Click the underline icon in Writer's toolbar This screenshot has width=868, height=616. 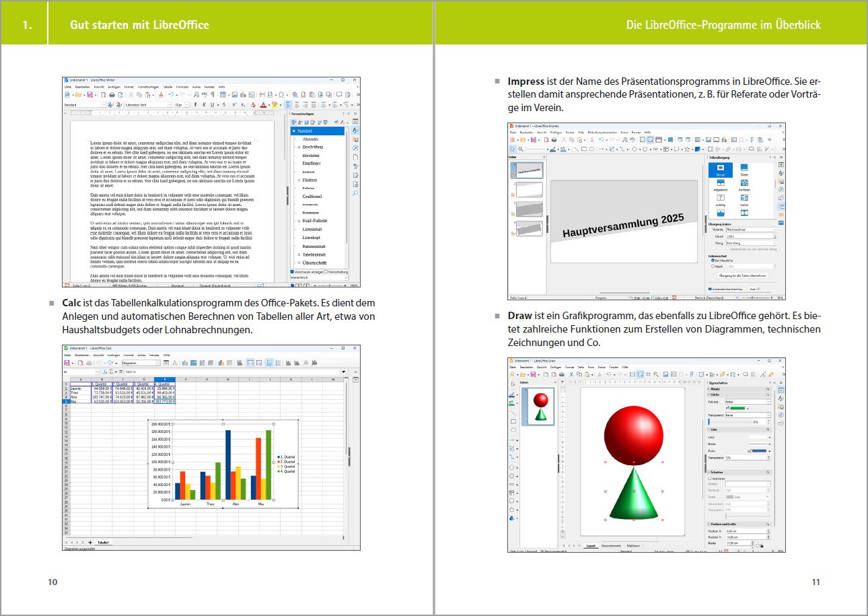pos(212,105)
